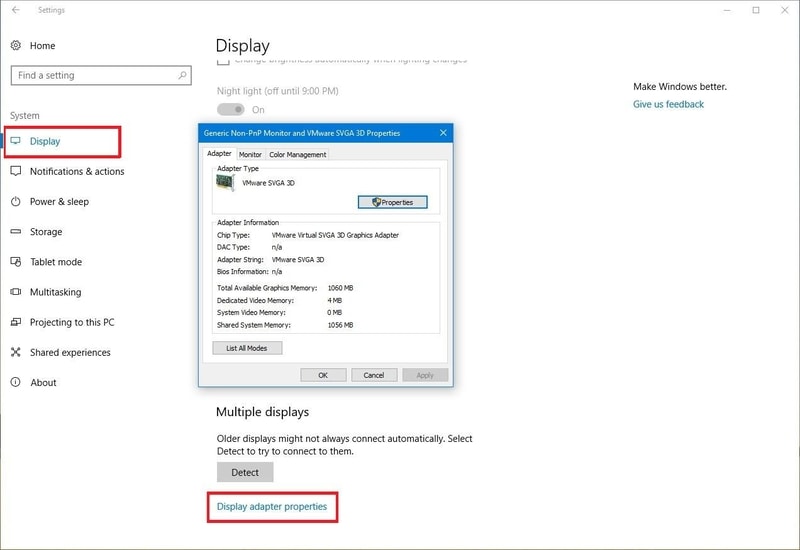Image resolution: width=800 pixels, height=550 pixels.
Task: Go to Settings Home
Action: [x=42, y=45]
